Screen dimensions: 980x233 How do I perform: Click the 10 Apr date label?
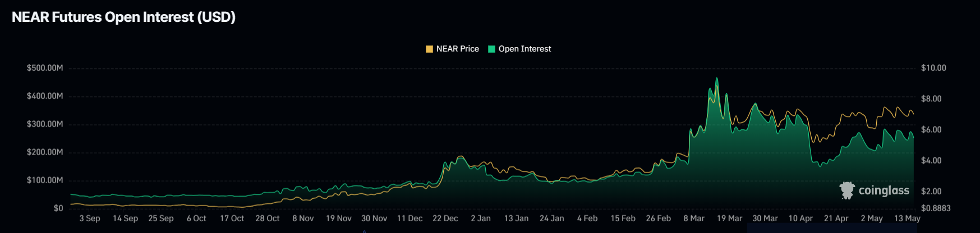(800, 218)
